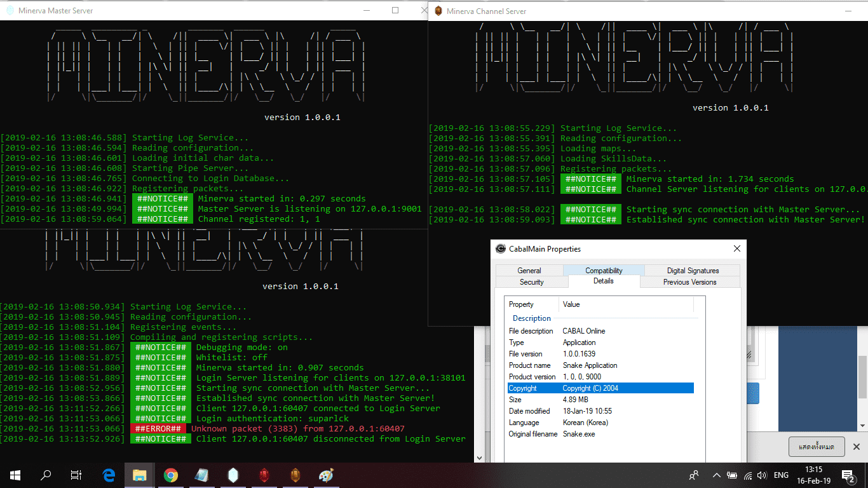Image resolution: width=868 pixels, height=488 pixels.
Task: Select the highlighted Copyright row
Action: pyautogui.click(x=600, y=388)
